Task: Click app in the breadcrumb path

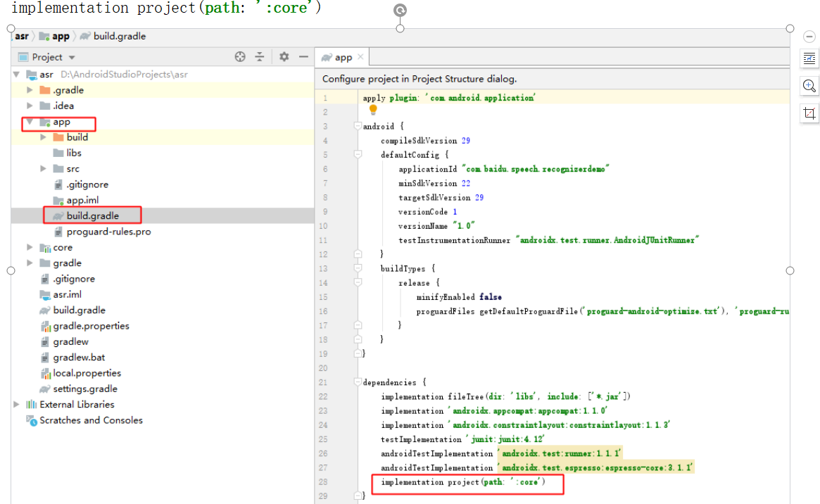Action: coord(61,36)
